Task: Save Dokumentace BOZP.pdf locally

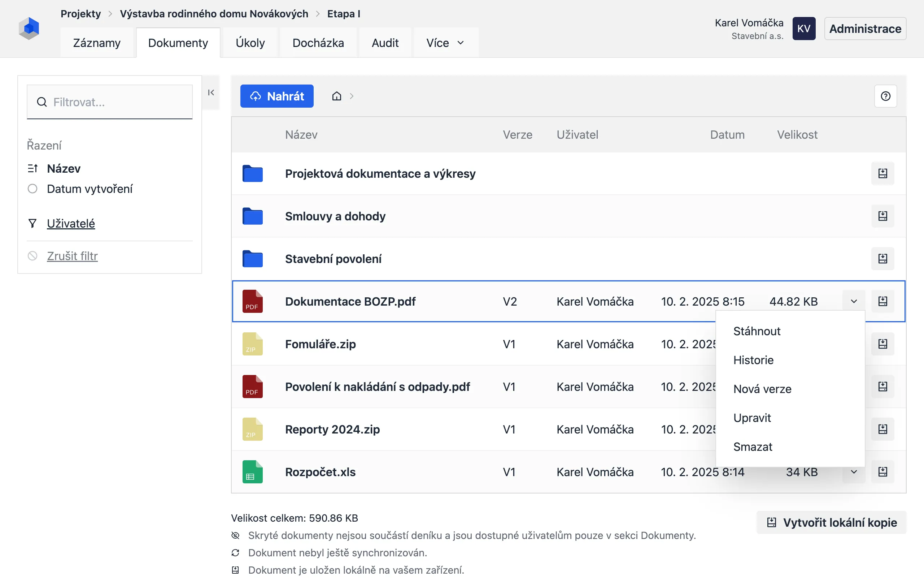Action: pyautogui.click(x=883, y=301)
